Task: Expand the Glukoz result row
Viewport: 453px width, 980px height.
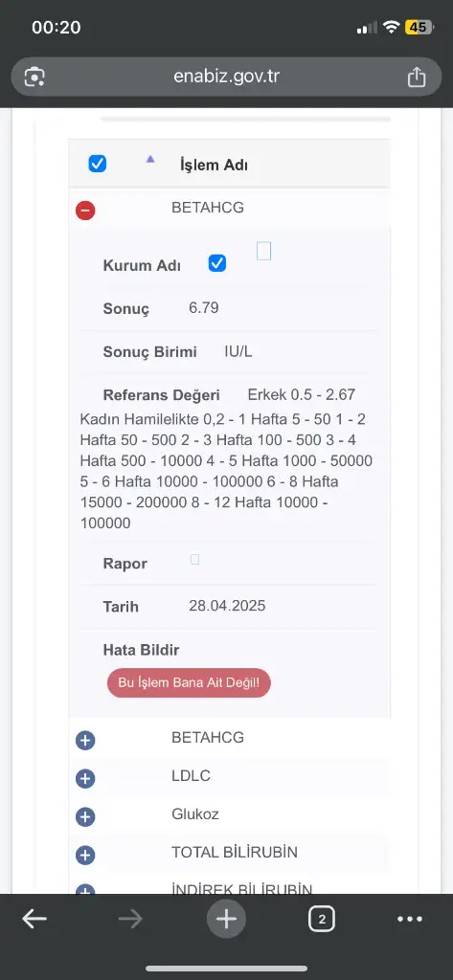Action: pyautogui.click(x=85, y=817)
